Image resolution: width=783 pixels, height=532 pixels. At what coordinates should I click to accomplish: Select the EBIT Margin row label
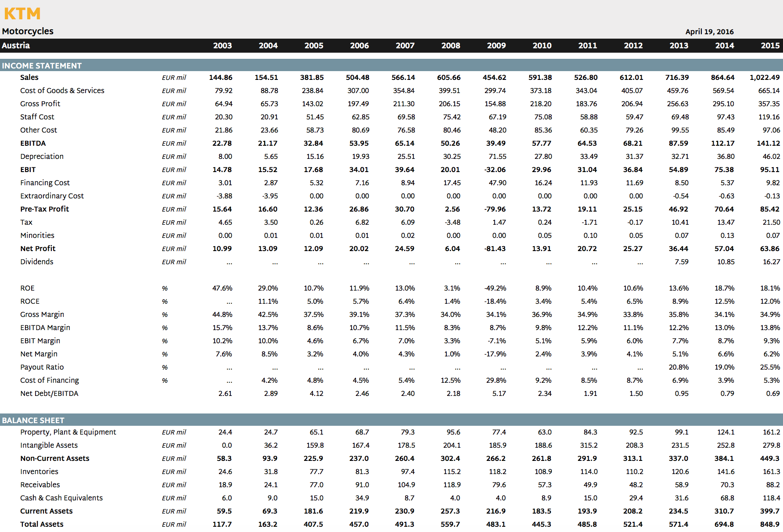40,341
